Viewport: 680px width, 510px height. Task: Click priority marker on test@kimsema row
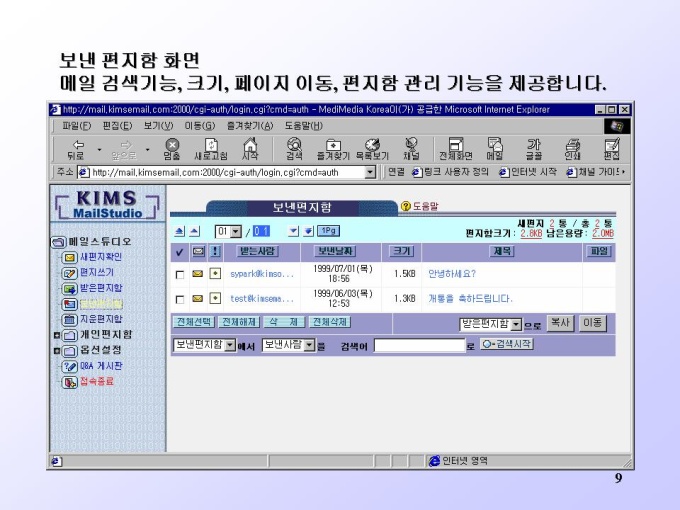tap(215, 298)
